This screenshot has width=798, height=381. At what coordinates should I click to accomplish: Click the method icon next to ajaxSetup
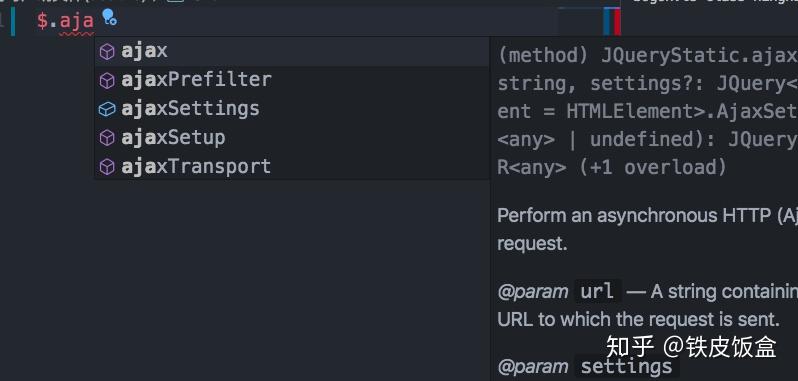click(x=107, y=138)
